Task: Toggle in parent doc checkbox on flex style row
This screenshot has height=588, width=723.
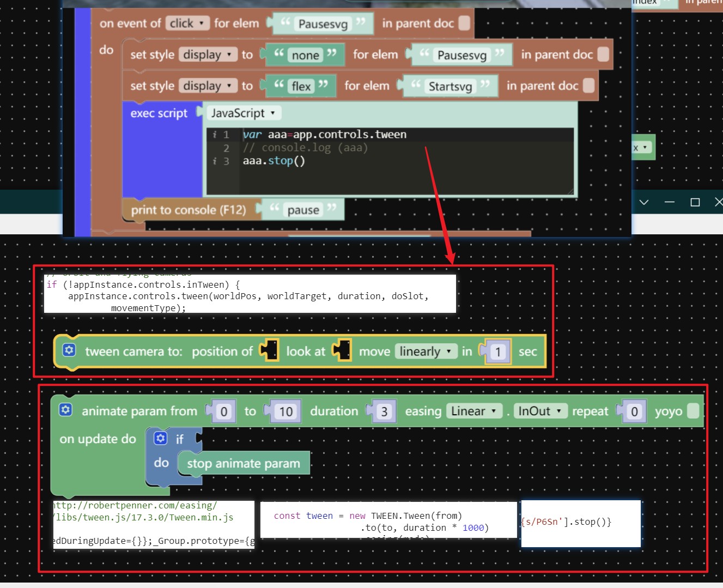Action: (x=588, y=86)
